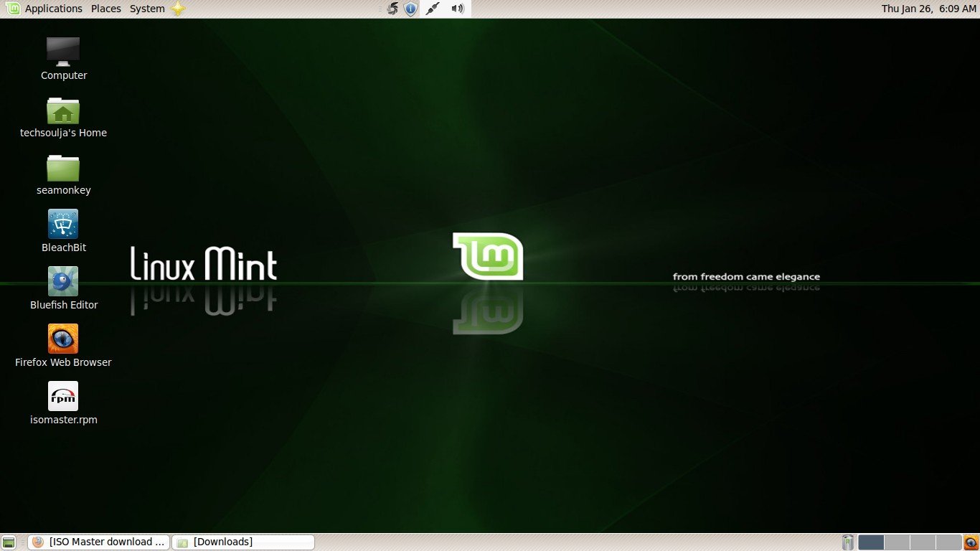Bring the Downloads window to front
This screenshot has width=980, height=551.
point(243,542)
